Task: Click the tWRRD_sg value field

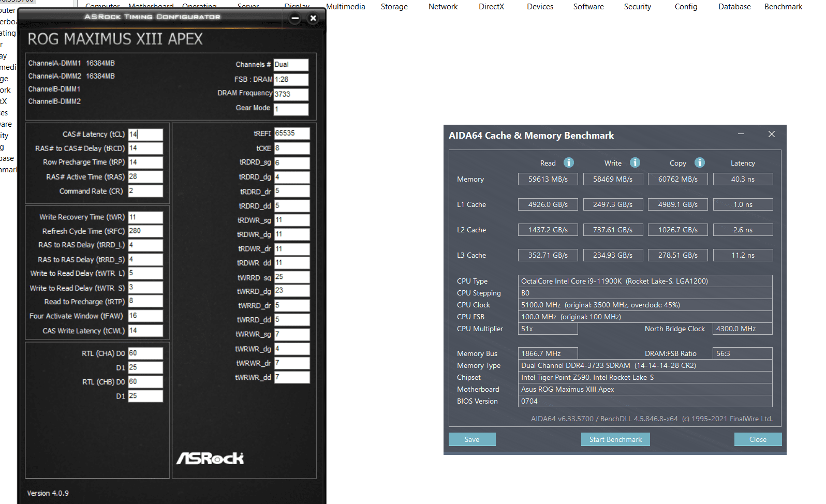Action: click(292, 277)
